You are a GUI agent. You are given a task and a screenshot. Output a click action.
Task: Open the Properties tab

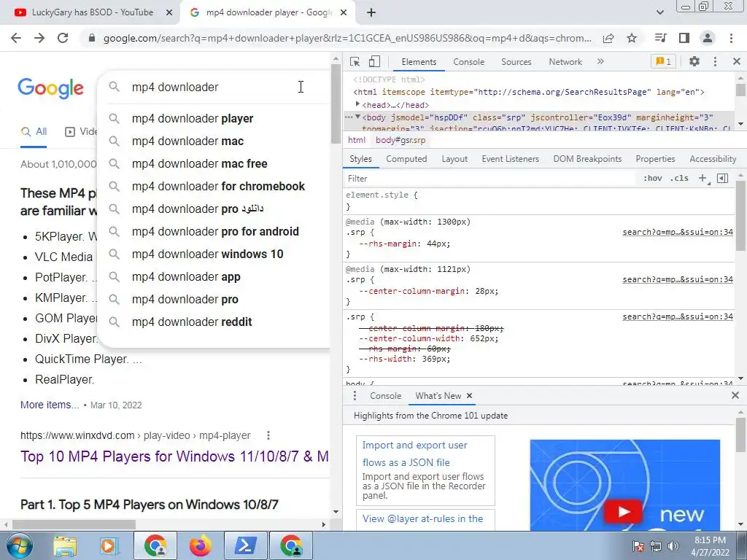pyautogui.click(x=655, y=159)
